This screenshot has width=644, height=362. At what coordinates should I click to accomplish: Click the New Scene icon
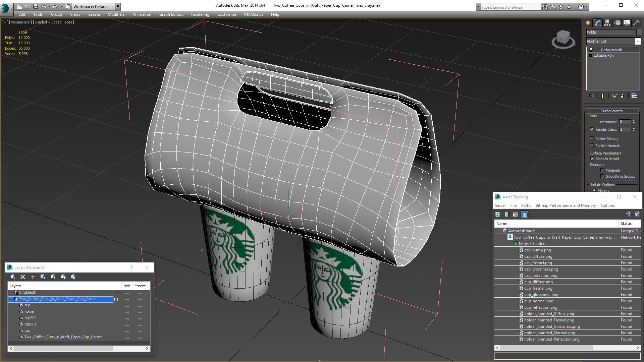click(19, 6)
